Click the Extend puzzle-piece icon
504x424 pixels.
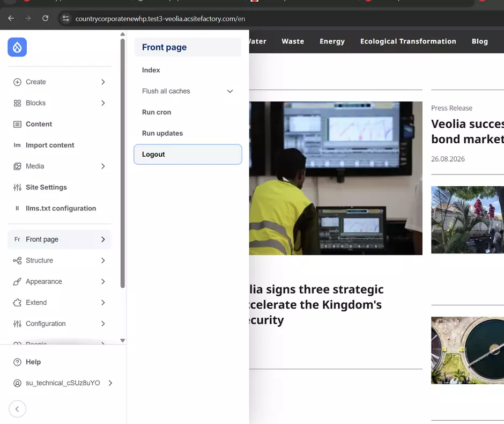click(17, 303)
